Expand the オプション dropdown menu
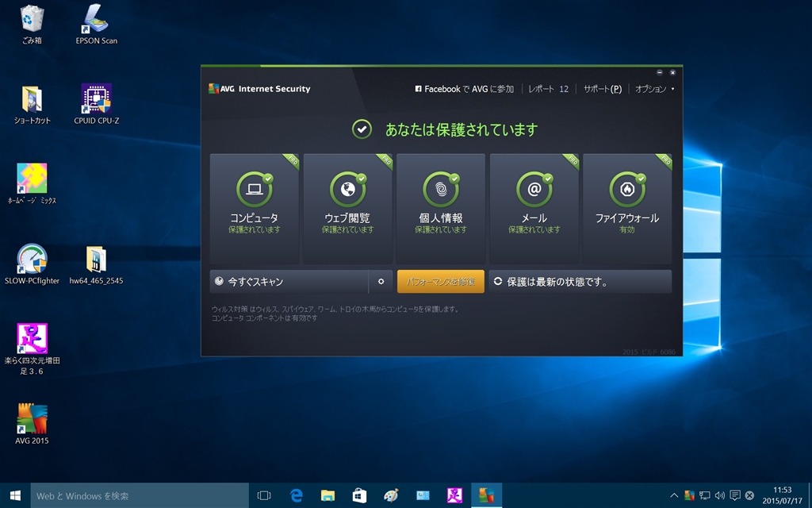 (x=654, y=89)
